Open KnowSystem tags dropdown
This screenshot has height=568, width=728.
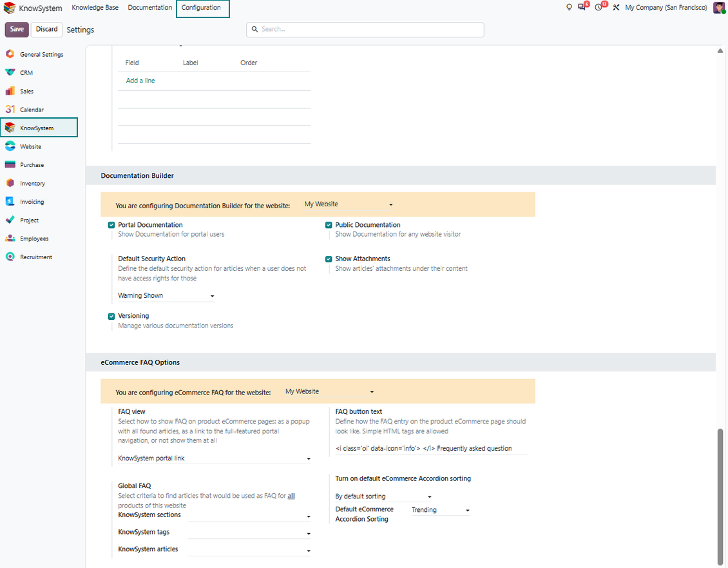click(x=249, y=533)
